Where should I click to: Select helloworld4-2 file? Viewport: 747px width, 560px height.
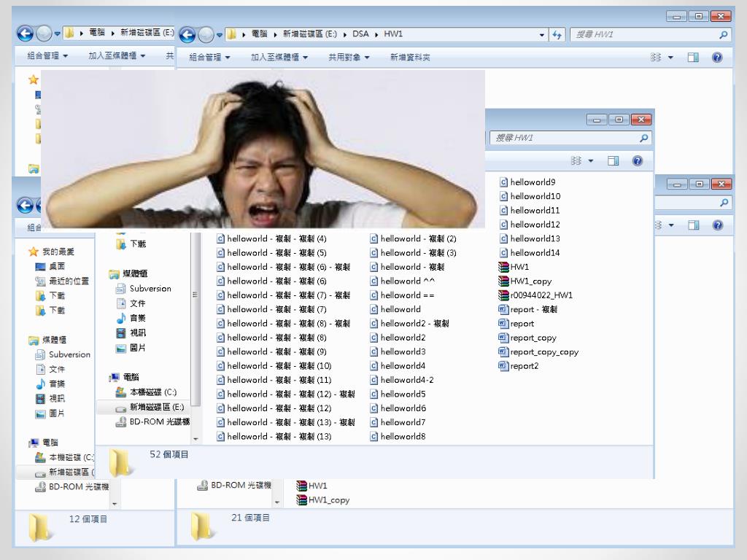(x=402, y=380)
